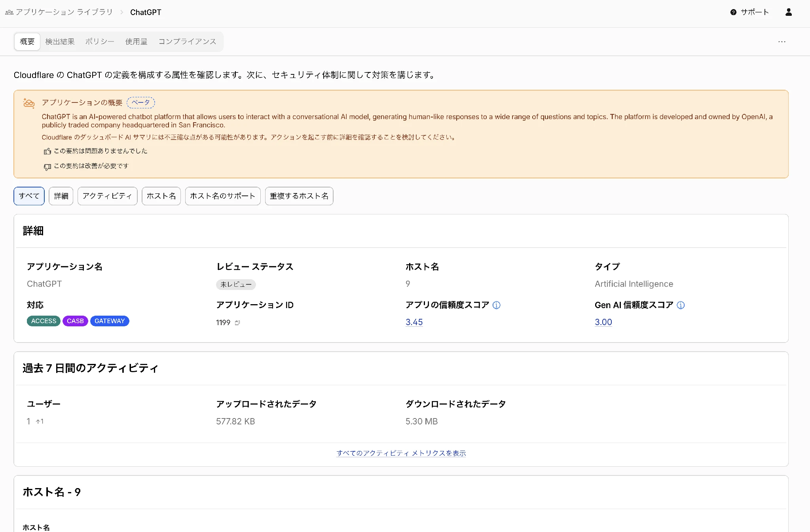Image resolution: width=810 pixels, height=532 pixels.
Task: Click the uploaded data value 577.82 KB
Action: [235, 422]
